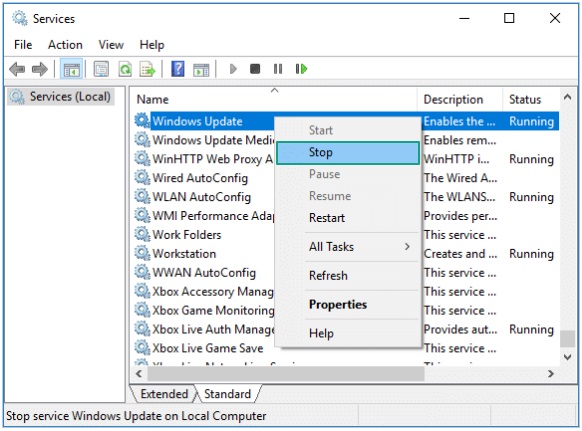Click the horizontal scrollbar left arrow
Screen dimensions: 582x431
139,373
